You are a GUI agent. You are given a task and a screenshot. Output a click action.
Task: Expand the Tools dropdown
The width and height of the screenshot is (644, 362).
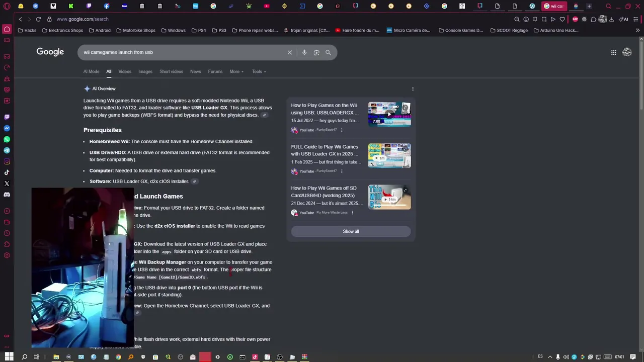[x=259, y=71]
